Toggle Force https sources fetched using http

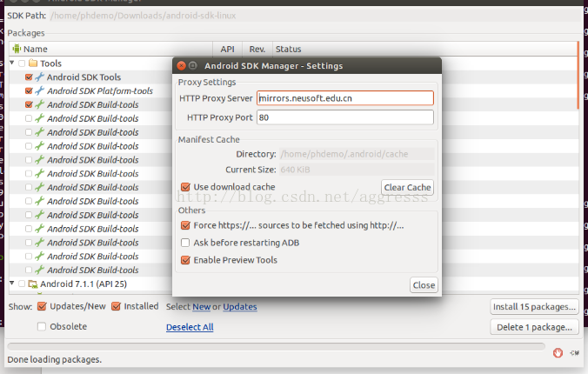185,225
